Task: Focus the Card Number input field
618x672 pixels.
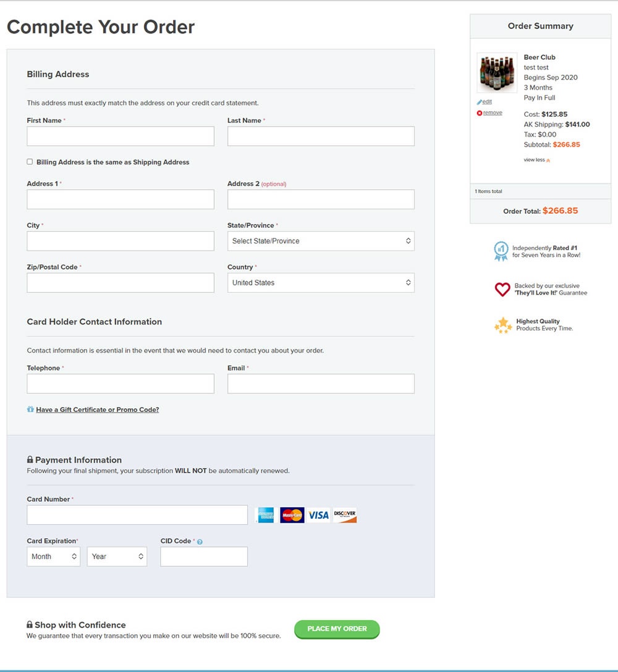Action: [x=137, y=515]
